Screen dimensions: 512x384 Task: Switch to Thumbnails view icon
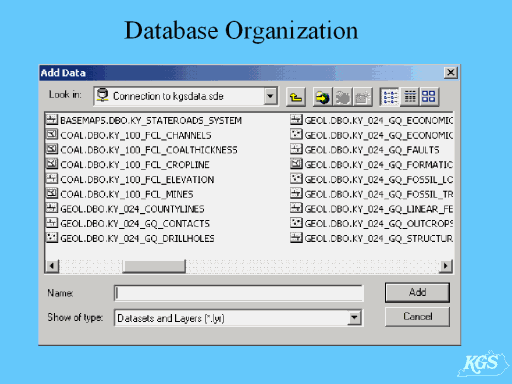pyautogui.click(x=429, y=97)
